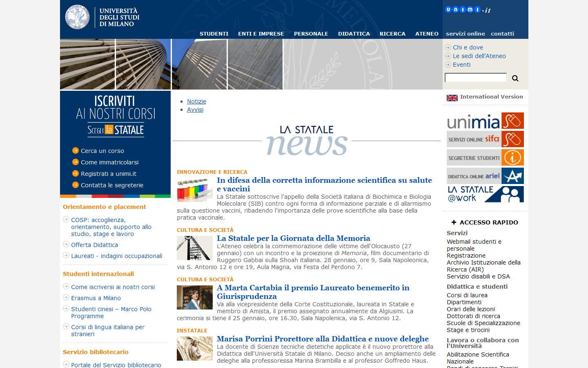The height and width of the screenshot is (368, 588).
Task: Open the unimia portal banner icon
Action: click(485, 121)
